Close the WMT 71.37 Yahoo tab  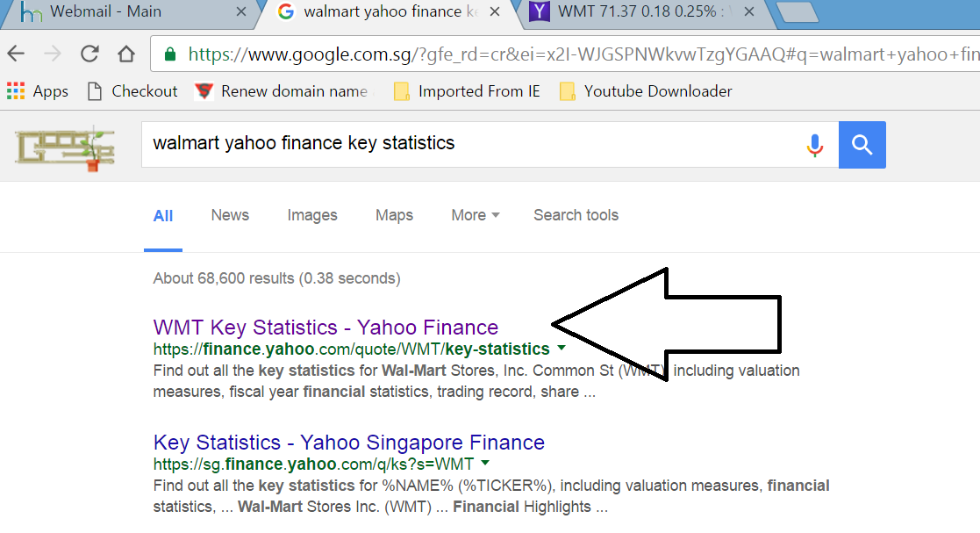coord(749,12)
